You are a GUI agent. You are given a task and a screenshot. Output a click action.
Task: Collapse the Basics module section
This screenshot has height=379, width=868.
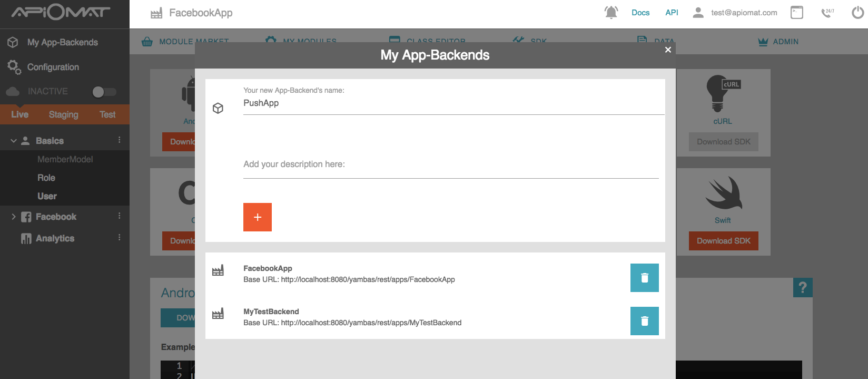click(14, 141)
